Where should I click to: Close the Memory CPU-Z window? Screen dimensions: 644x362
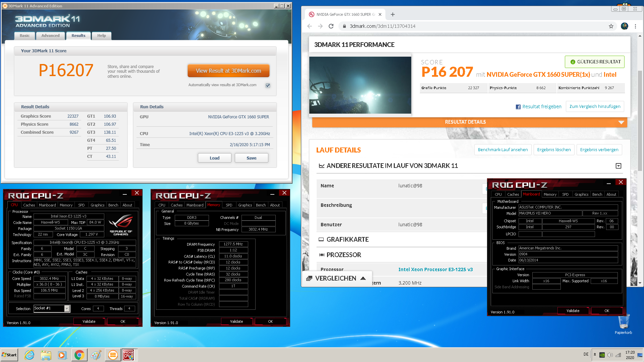click(x=284, y=193)
